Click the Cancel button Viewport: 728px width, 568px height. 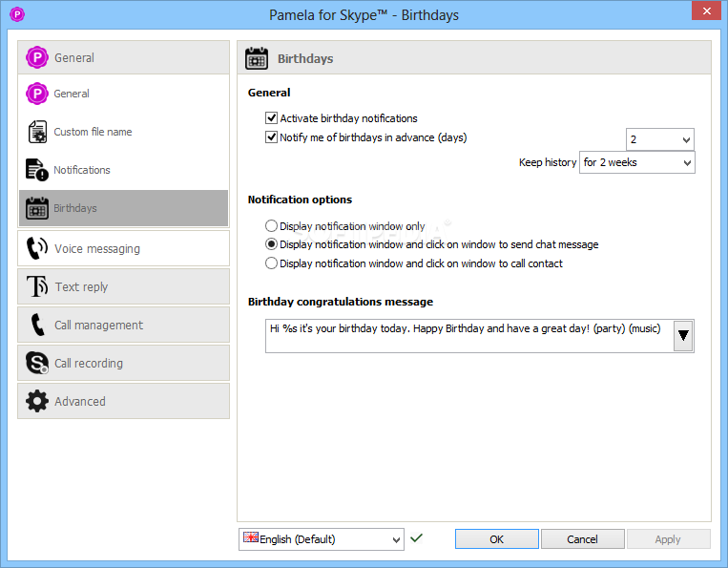pos(582,538)
